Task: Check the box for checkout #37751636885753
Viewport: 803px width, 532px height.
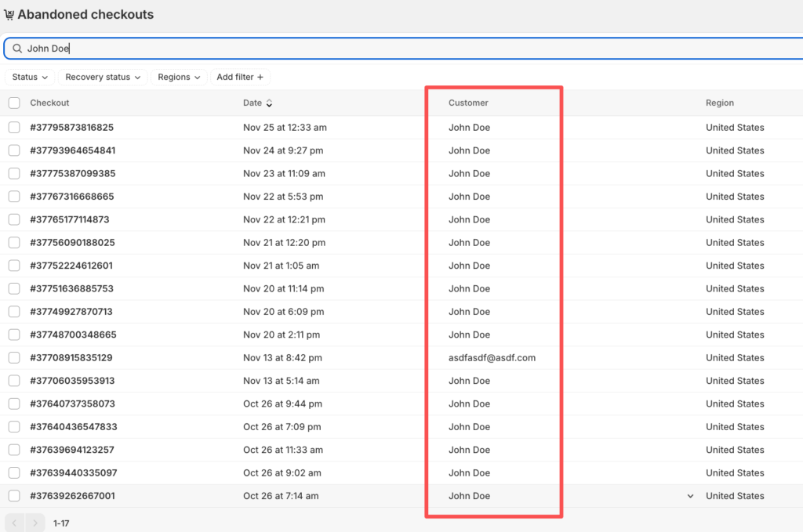Action: coord(14,288)
